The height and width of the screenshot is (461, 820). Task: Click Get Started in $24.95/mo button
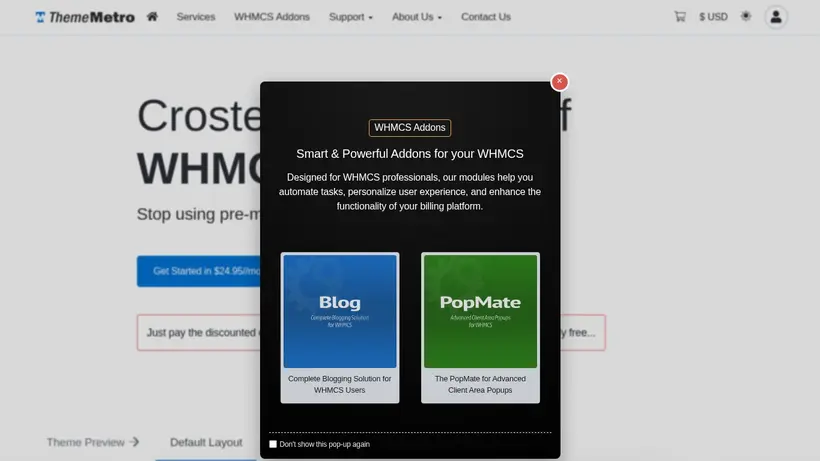(199, 271)
